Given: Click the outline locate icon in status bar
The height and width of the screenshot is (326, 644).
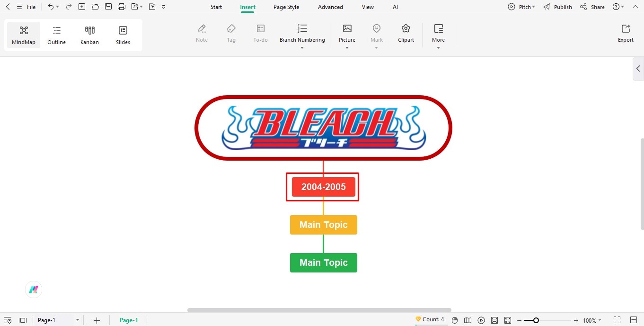Looking at the screenshot, I should (x=8, y=320).
